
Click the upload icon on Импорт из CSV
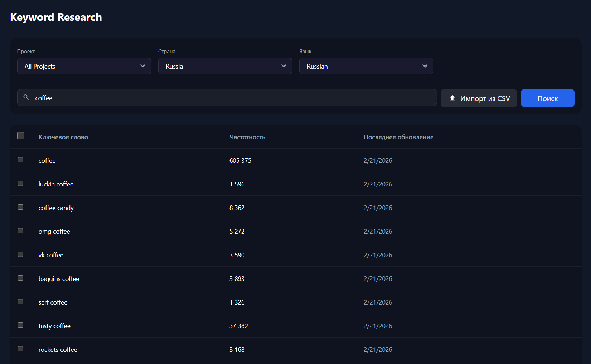click(x=452, y=98)
